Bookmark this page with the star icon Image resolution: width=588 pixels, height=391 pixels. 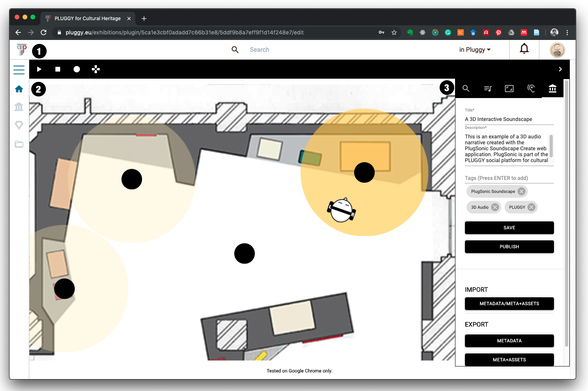tap(394, 32)
